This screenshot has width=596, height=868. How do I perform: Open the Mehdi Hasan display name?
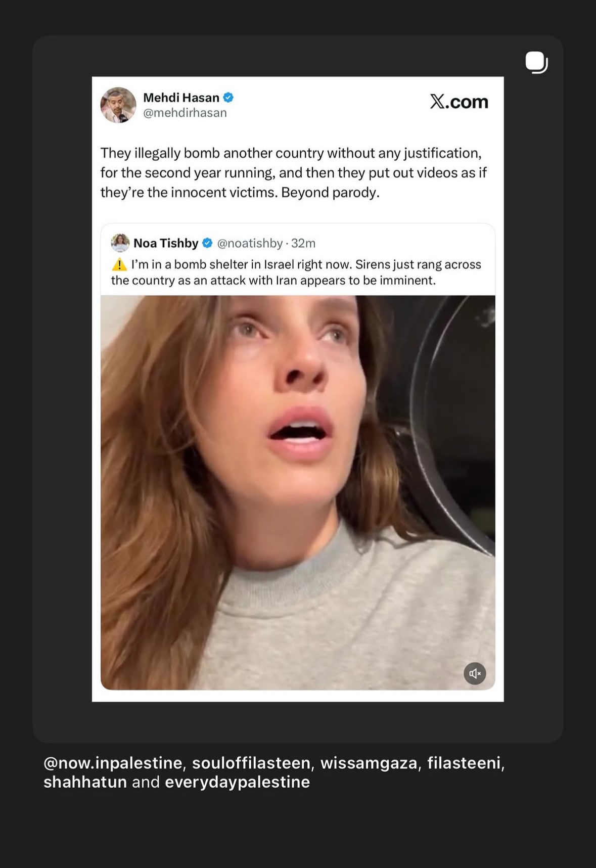(x=181, y=97)
